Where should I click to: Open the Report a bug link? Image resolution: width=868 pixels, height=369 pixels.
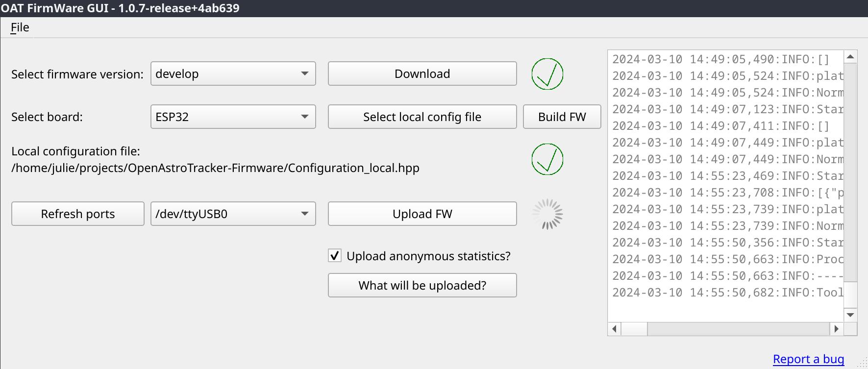(x=808, y=359)
